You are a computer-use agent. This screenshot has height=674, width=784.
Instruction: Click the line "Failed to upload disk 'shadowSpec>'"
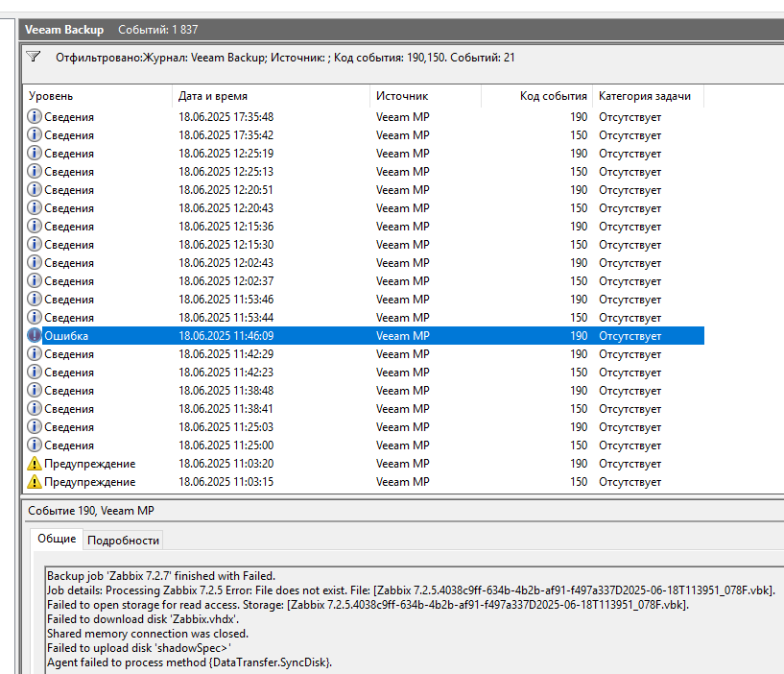click(139, 648)
